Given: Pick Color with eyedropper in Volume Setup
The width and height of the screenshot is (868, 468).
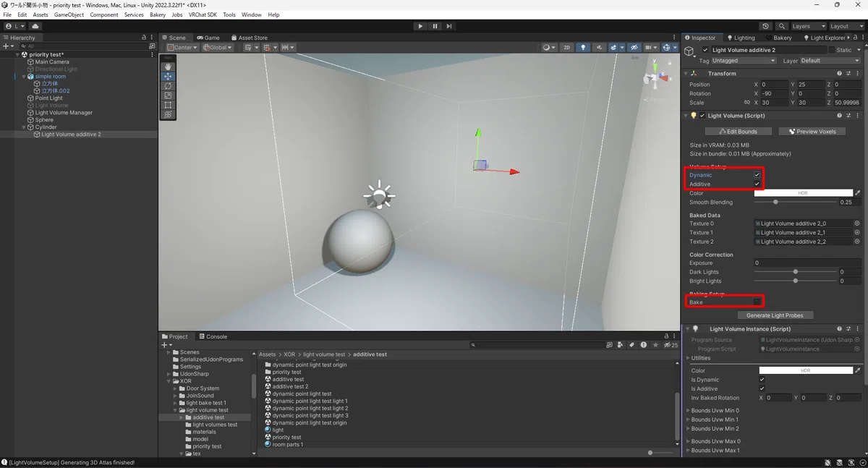Looking at the screenshot, I should pyautogui.click(x=858, y=193).
